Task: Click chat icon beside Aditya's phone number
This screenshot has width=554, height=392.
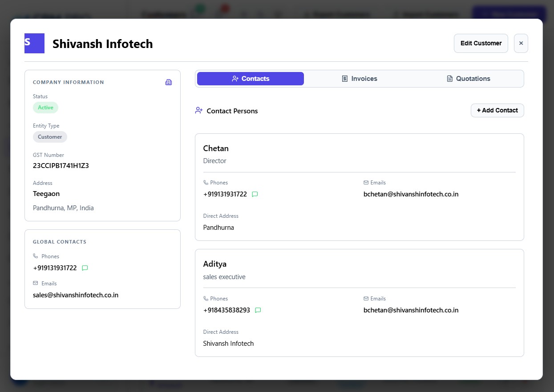Action: (x=258, y=310)
